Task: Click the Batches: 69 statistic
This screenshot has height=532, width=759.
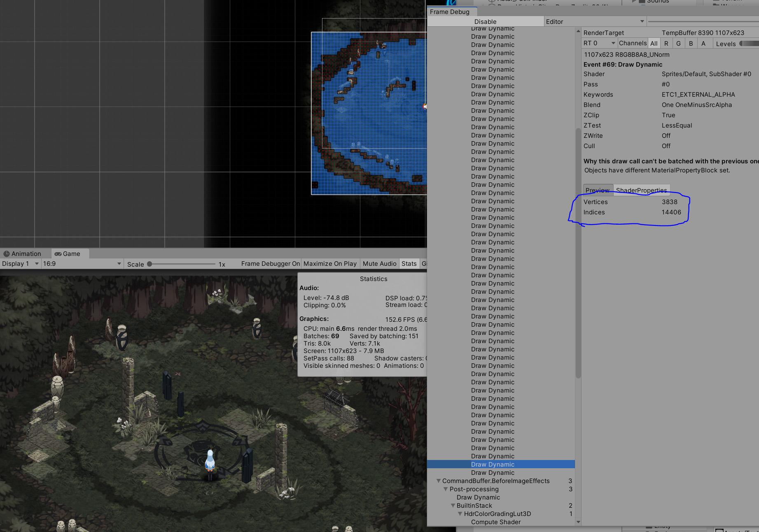Action: [321, 336]
